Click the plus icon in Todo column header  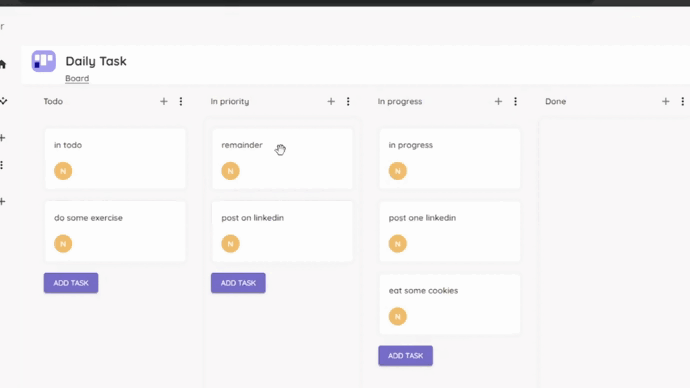click(164, 102)
